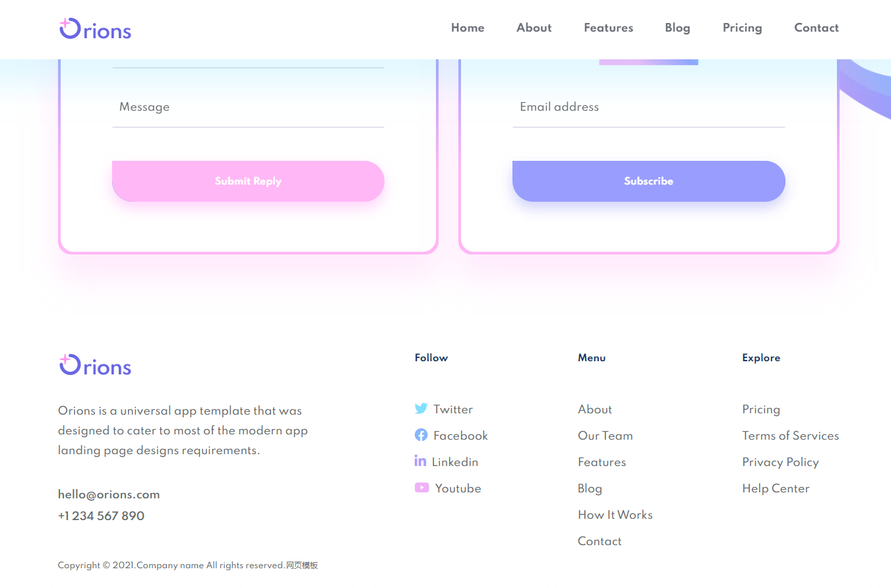Click the hello@orions.com email link
Viewport: 891px width, 588px height.
click(x=109, y=494)
